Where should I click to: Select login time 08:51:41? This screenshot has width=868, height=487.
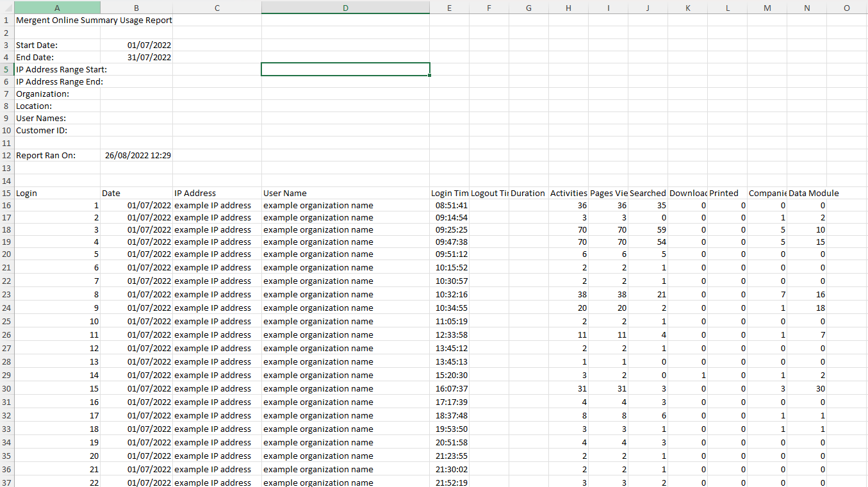click(449, 206)
